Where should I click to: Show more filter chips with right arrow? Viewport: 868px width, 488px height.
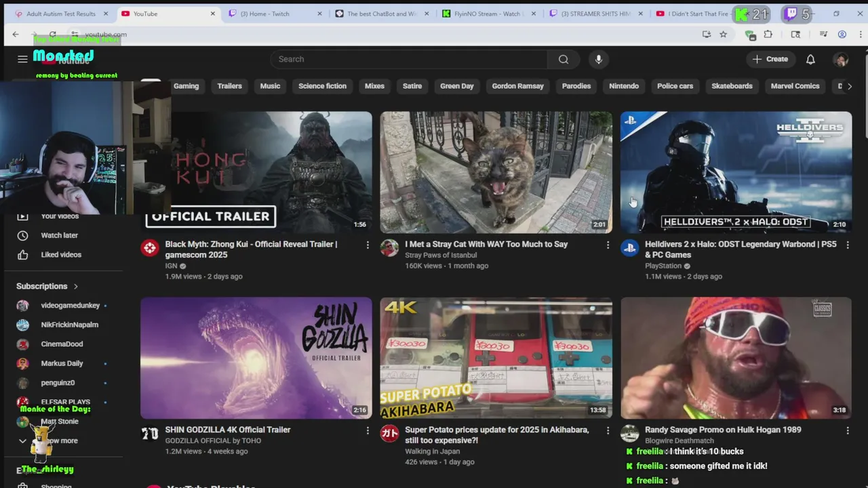[x=849, y=86]
